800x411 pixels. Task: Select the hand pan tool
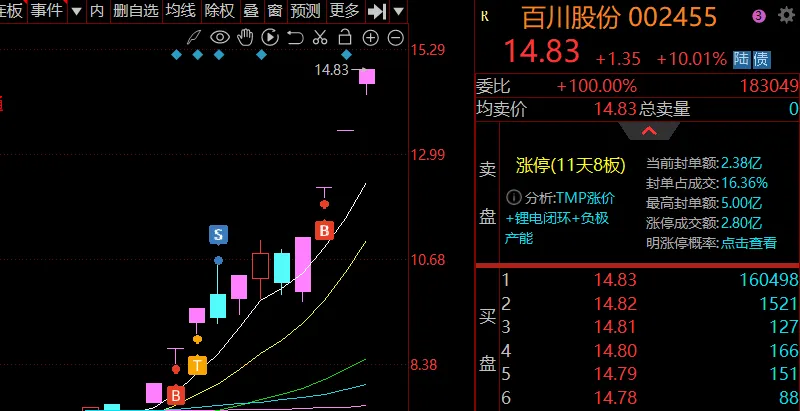(245, 37)
